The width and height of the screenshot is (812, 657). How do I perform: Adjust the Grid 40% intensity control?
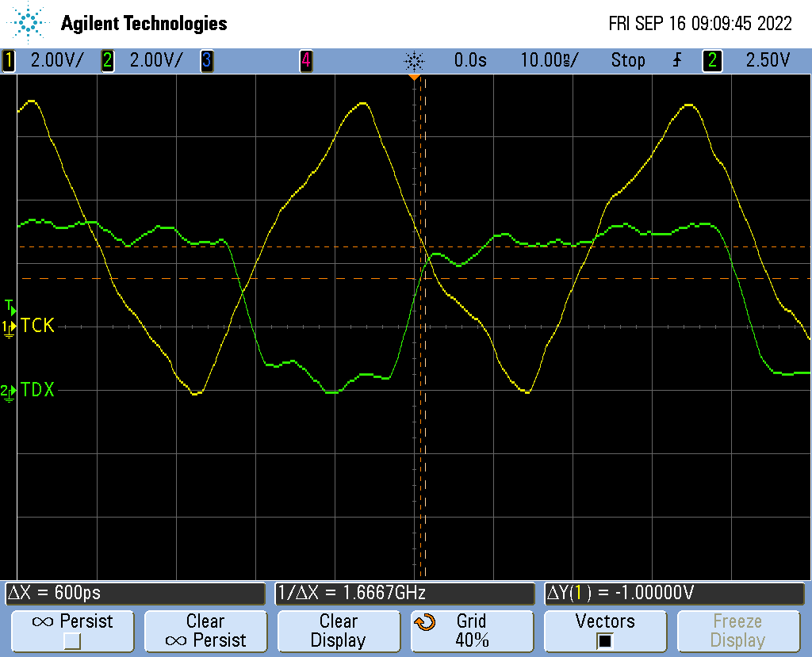pyautogui.click(x=471, y=631)
